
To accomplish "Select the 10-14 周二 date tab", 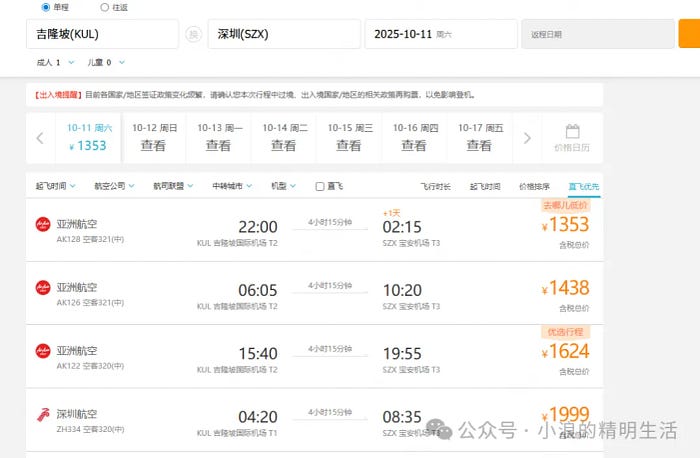I will 284,138.
